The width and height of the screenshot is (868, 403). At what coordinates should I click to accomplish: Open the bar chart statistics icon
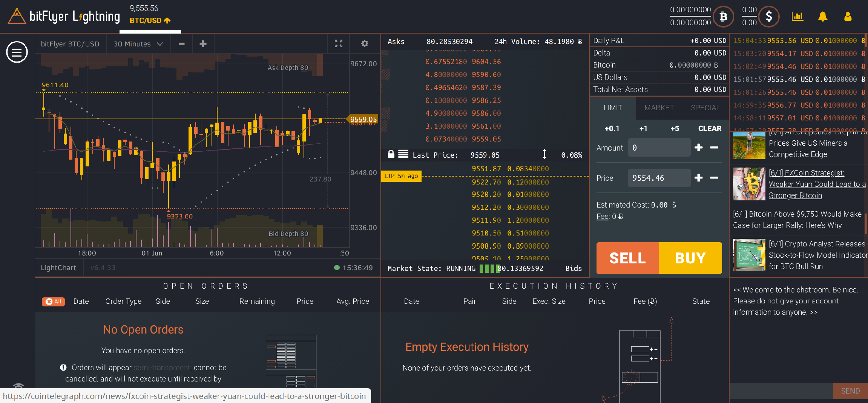point(797,16)
